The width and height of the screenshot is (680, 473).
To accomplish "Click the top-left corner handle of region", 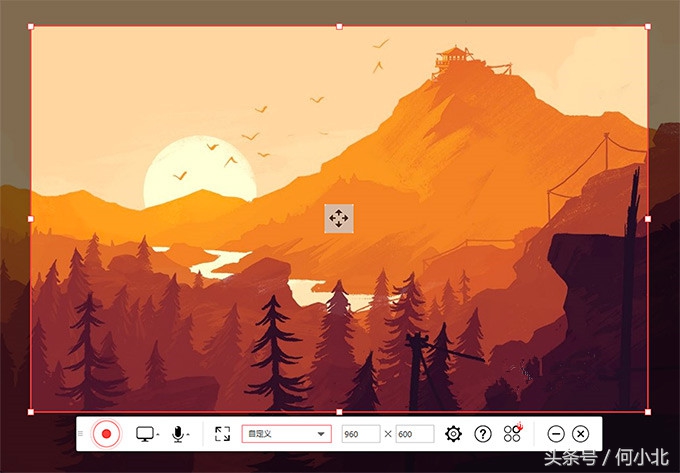I will point(31,27).
